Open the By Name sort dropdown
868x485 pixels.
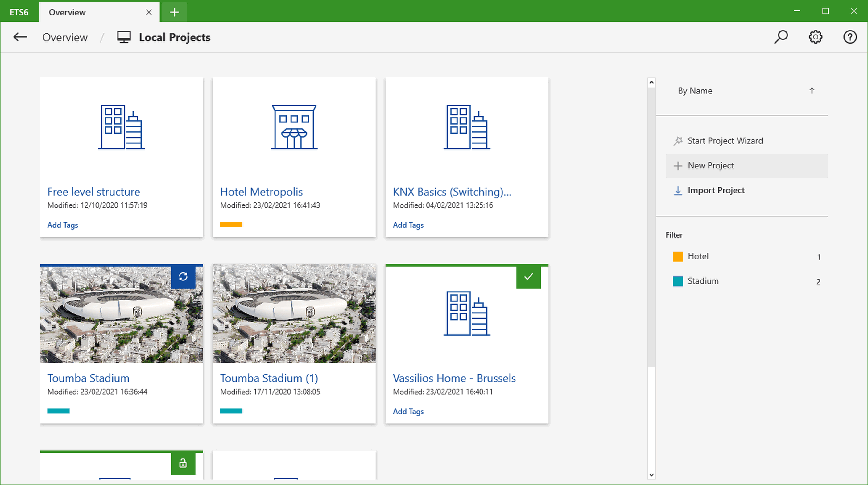695,91
